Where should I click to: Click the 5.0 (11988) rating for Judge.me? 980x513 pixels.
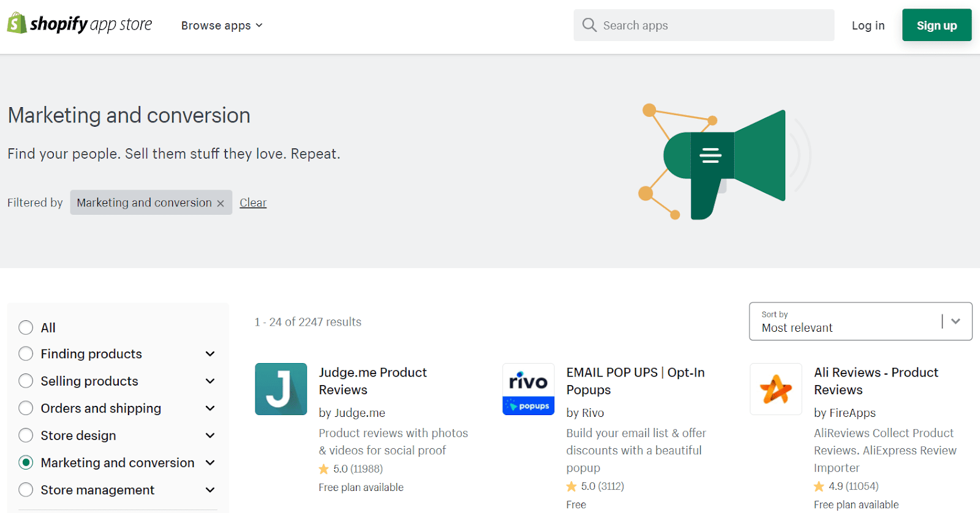tap(351, 469)
